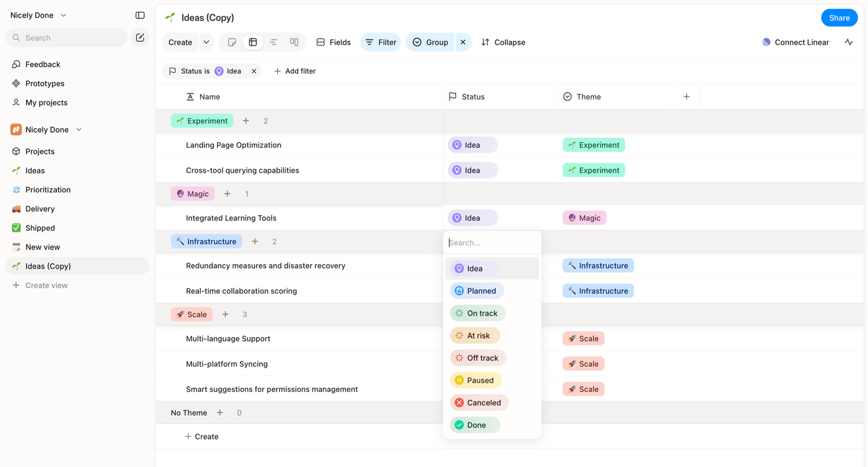The image size is (868, 467).
Task: Add an item to the Scale group
Action: 225,314
